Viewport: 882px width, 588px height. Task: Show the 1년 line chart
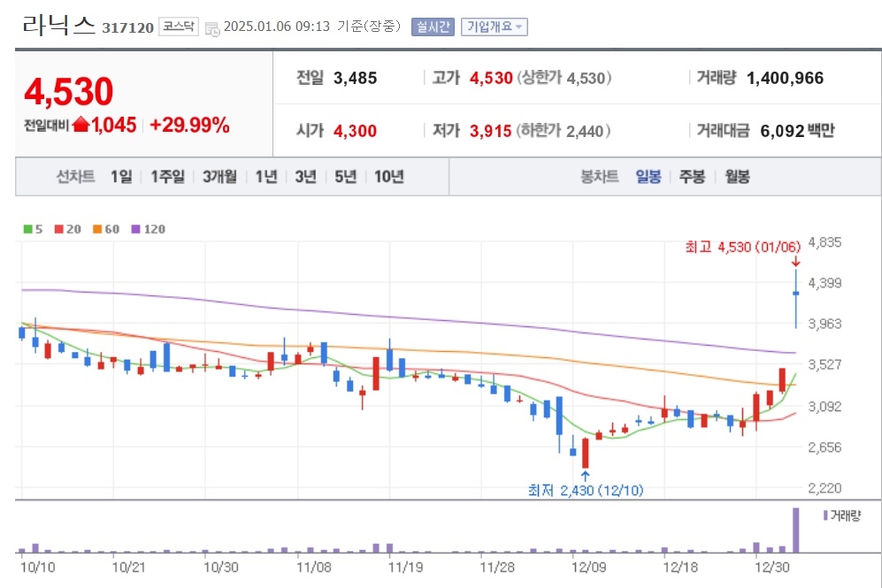point(266,177)
